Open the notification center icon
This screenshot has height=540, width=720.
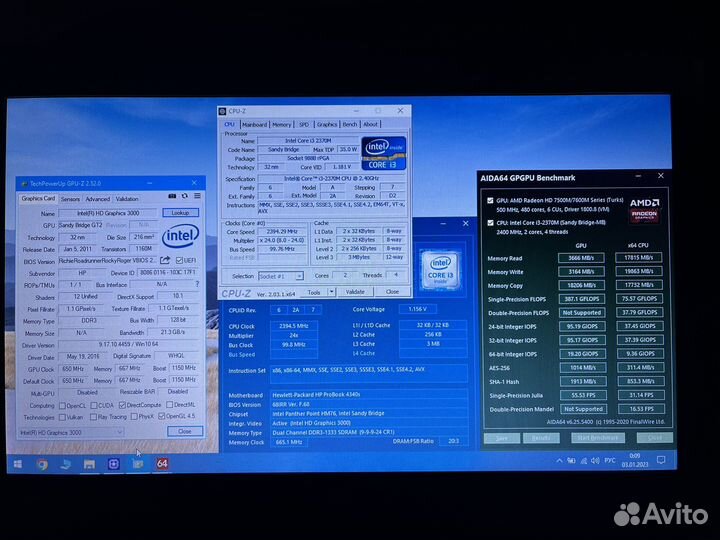point(661,460)
